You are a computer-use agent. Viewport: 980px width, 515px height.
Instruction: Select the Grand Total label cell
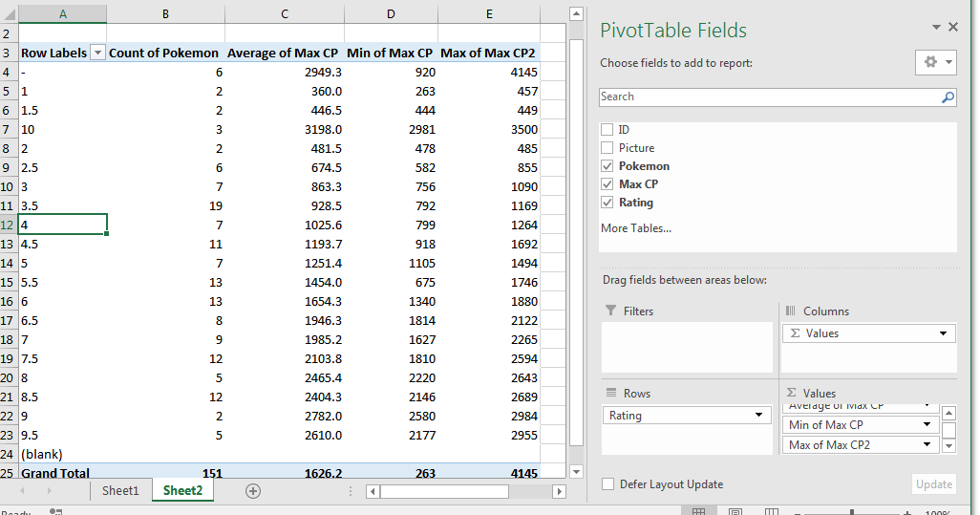click(62, 473)
